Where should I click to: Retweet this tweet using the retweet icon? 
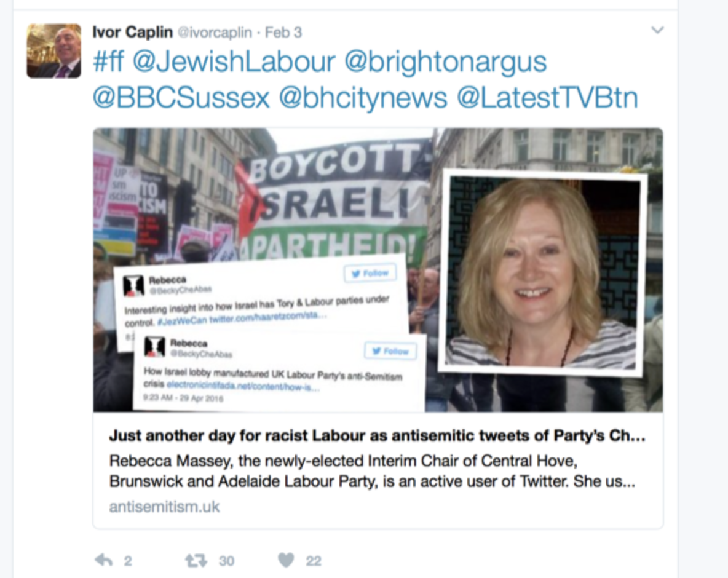click(x=196, y=560)
